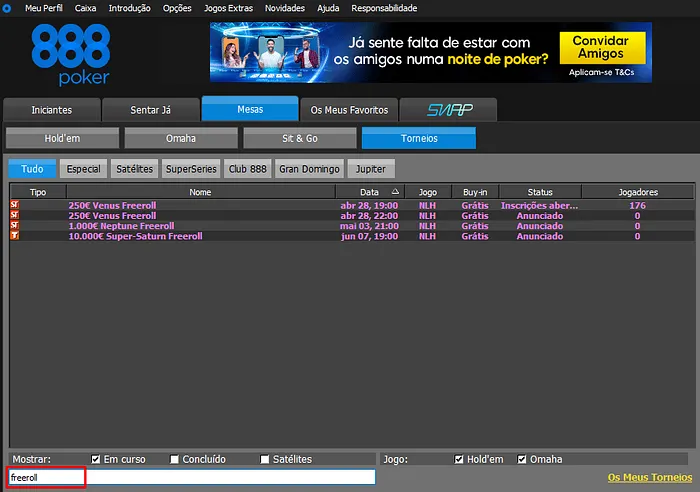Click type icon for Super-Saturn Freeroll row
The width and height of the screenshot is (700, 492).
coord(15,236)
